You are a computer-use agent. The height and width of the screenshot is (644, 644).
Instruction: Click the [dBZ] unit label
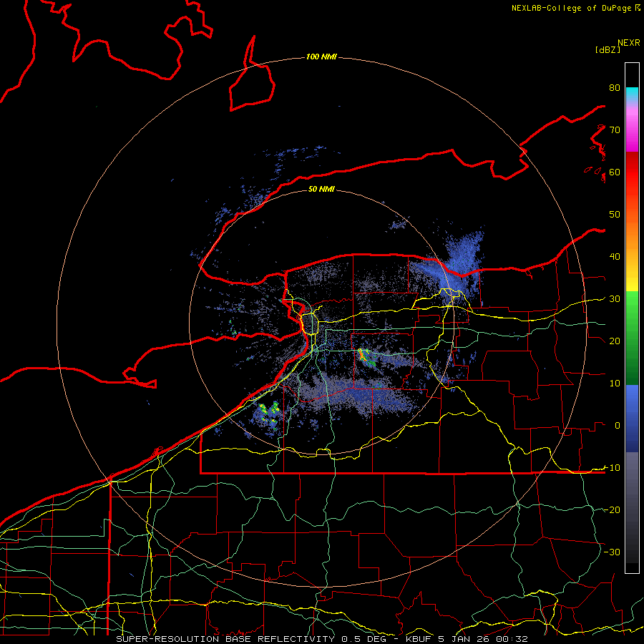tap(608, 49)
